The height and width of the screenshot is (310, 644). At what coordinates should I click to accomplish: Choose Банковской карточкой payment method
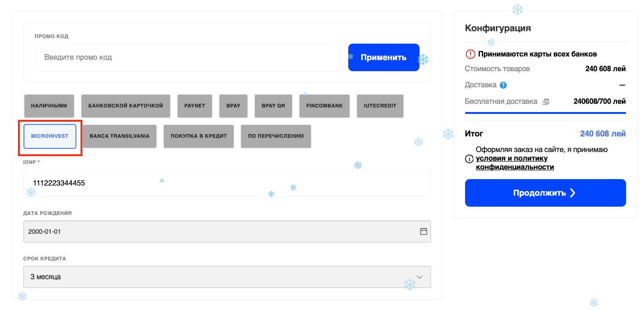click(126, 106)
